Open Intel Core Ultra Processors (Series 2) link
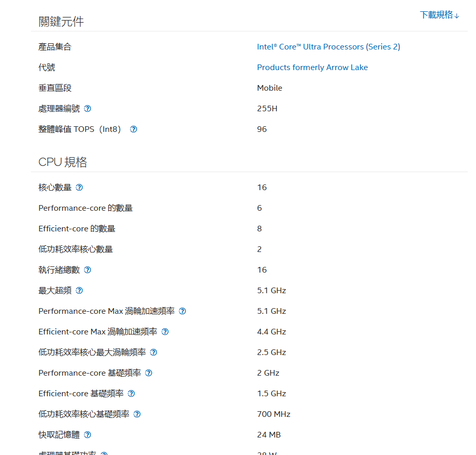The height and width of the screenshot is (455, 476). [329, 47]
